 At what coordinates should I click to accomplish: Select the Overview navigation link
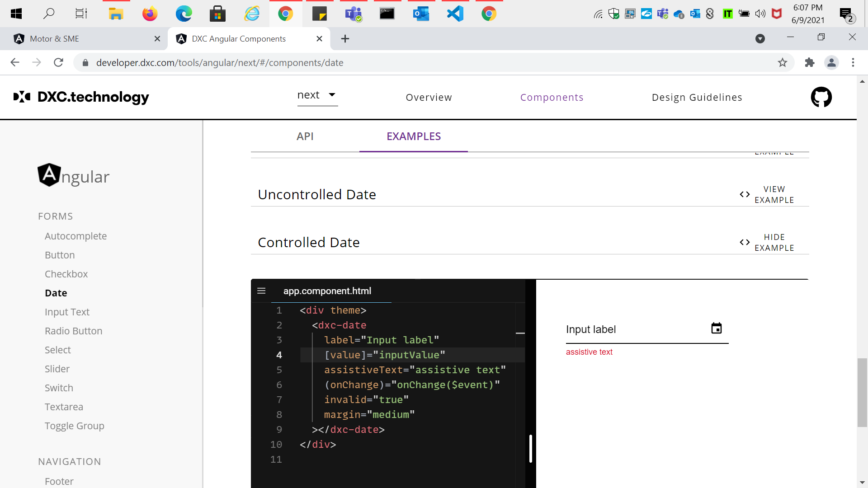point(429,98)
